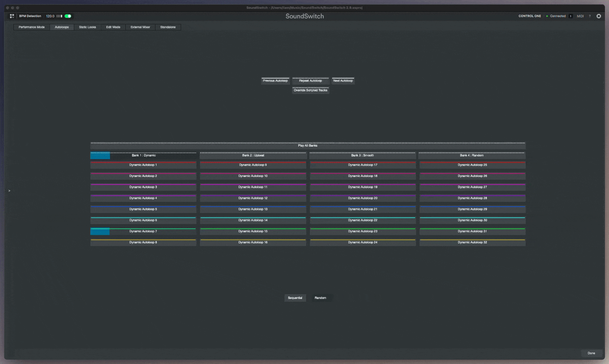
Task: Trigger Dynamic Autoloop 17
Action: [x=363, y=165]
